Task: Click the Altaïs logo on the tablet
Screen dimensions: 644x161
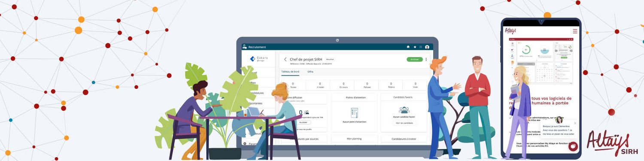Action: point(510,31)
